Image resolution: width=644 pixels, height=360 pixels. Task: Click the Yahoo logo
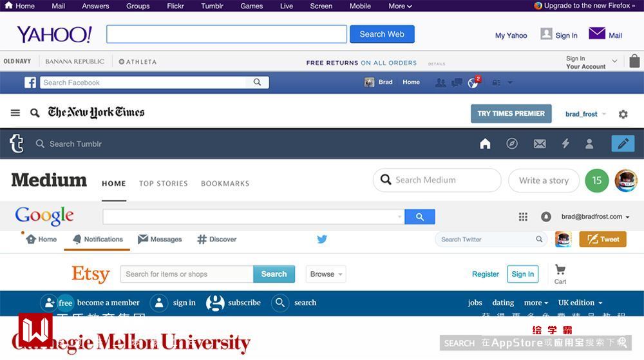coord(54,35)
